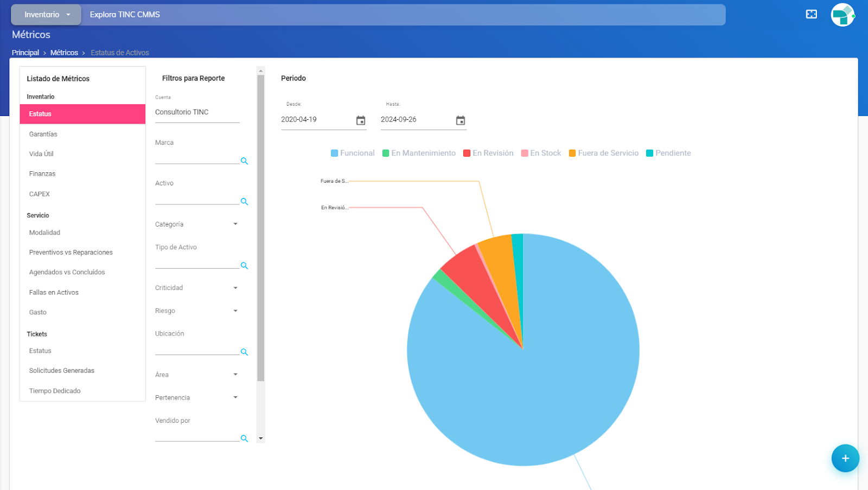Expand the Inventario module dropdown
This screenshot has width=868, height=490.
coord(47,15)
